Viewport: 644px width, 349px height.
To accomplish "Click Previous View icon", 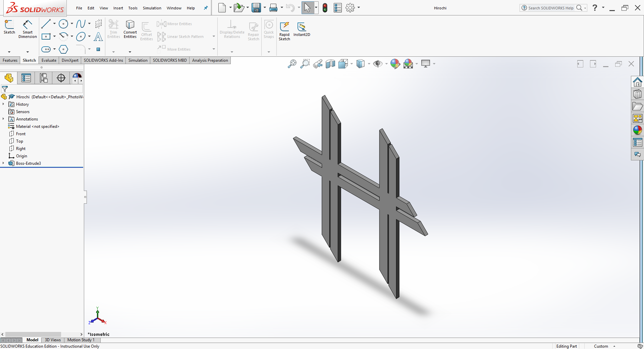I will pos(318,64).
